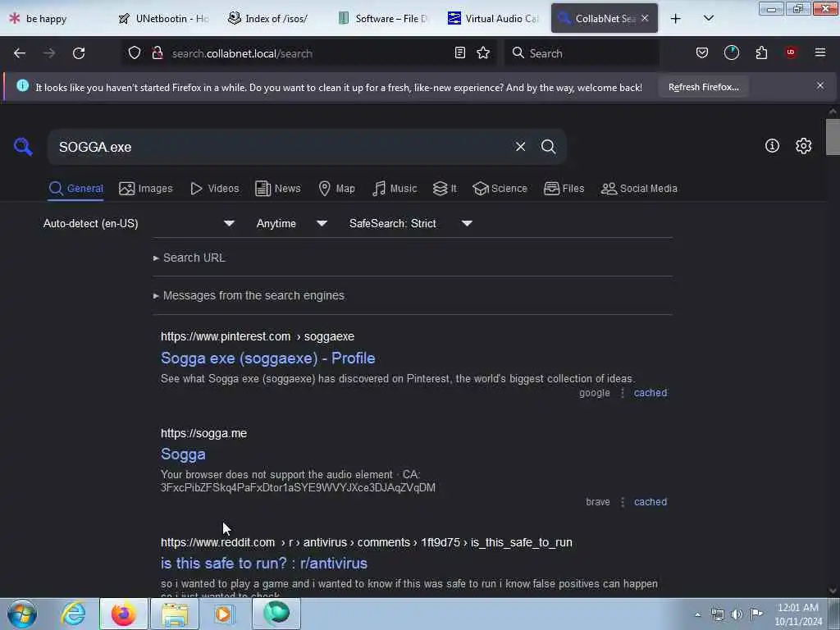The height and width of the screenshot is (630, 840).
Task: Open the taskbar clock showing 12:01 AM
Action: 798,614
